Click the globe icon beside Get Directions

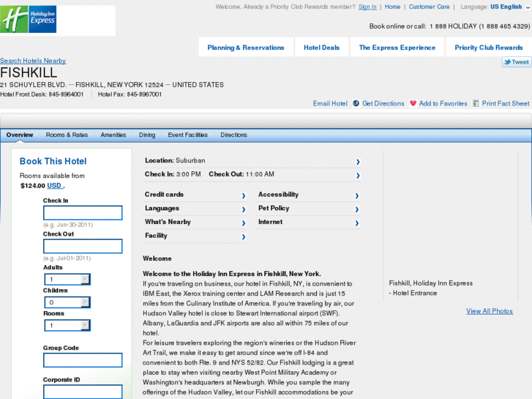(x=356, y=103)
